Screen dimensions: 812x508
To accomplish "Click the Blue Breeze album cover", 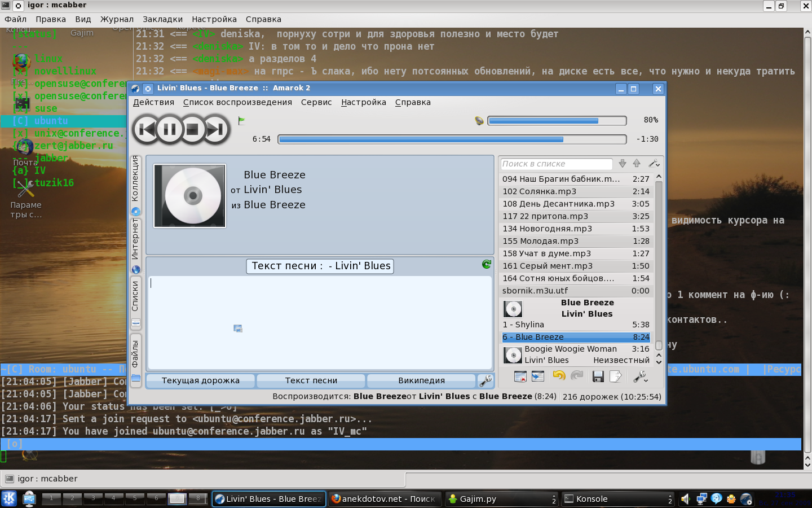I will point(190,196).
